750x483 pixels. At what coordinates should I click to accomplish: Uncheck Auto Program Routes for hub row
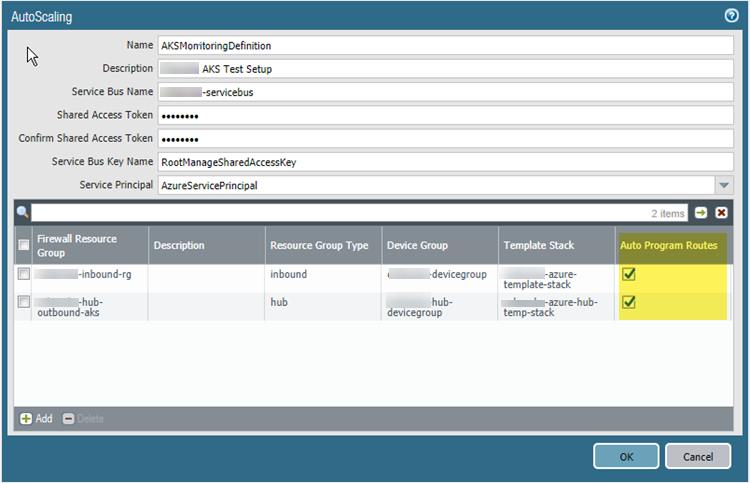[x=630, y=302]
